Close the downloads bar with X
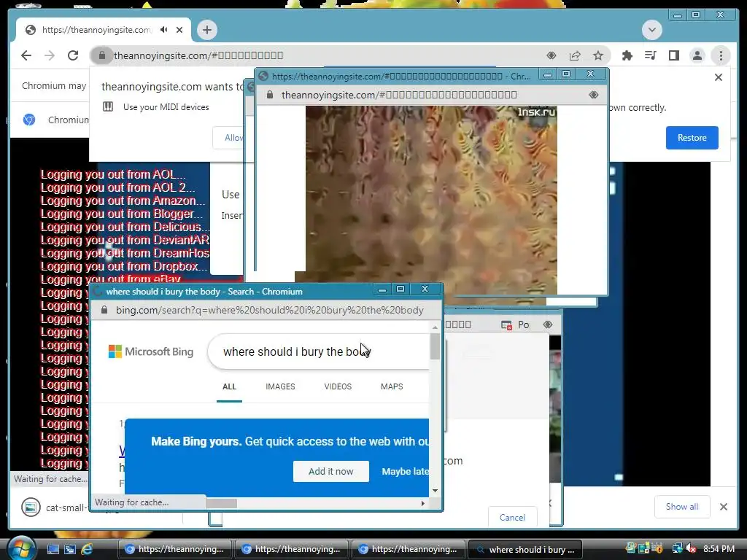The width and height of the screenshot is (747, 560). click(x=723, y=507)
